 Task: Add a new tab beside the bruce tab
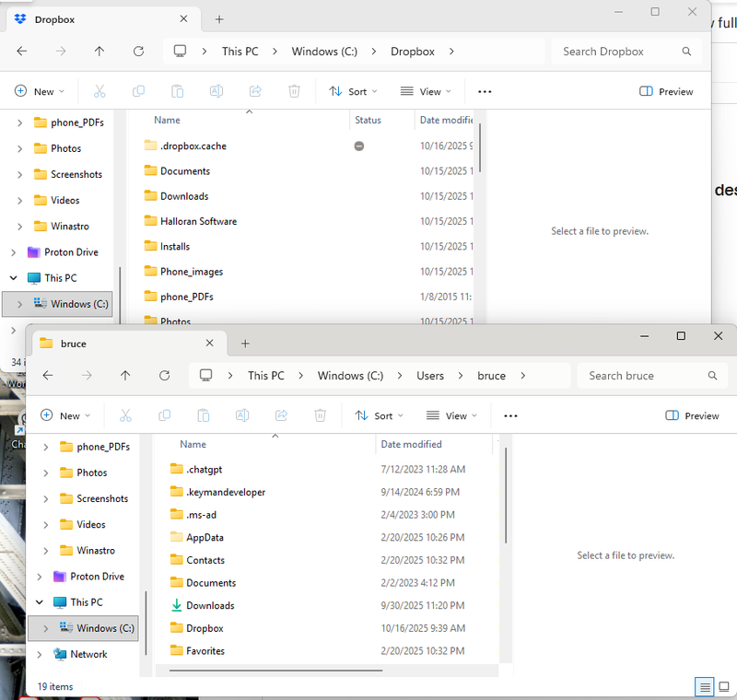(245, 344)
